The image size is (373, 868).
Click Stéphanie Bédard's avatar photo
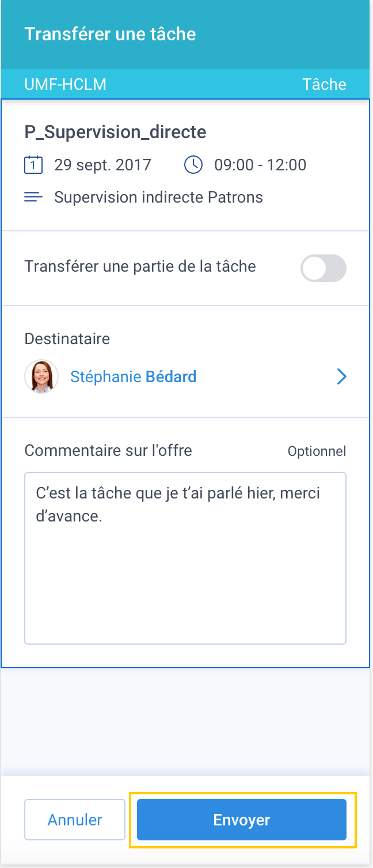point(41,377)
